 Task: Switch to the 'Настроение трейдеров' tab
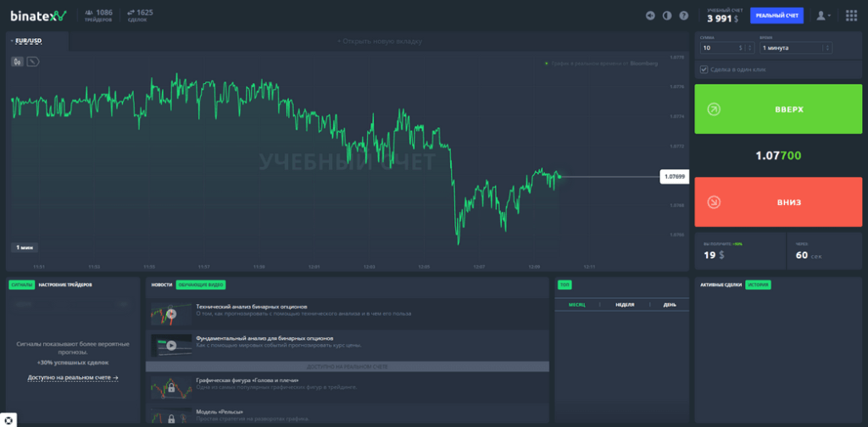[x=65, y=285]
